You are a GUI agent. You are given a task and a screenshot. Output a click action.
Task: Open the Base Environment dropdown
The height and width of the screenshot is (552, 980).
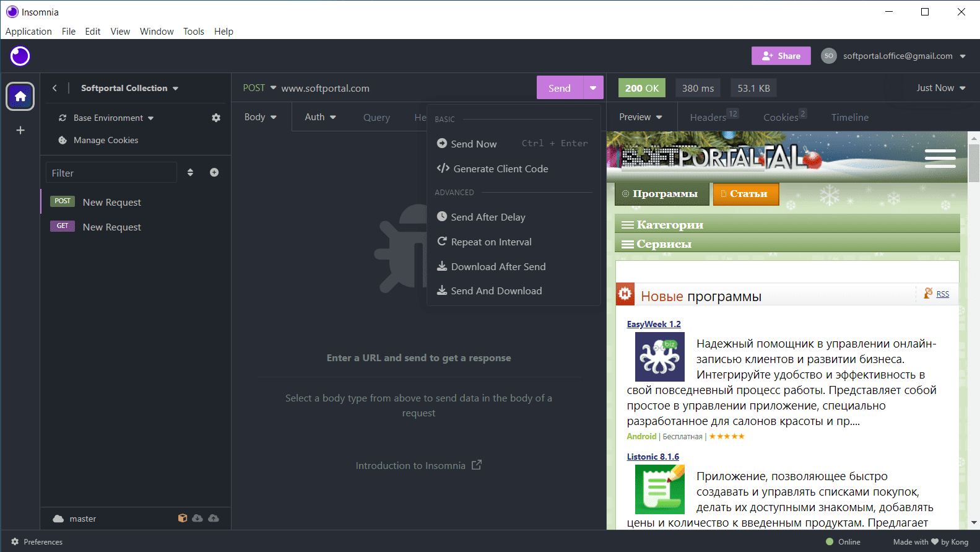click(114, 118)
